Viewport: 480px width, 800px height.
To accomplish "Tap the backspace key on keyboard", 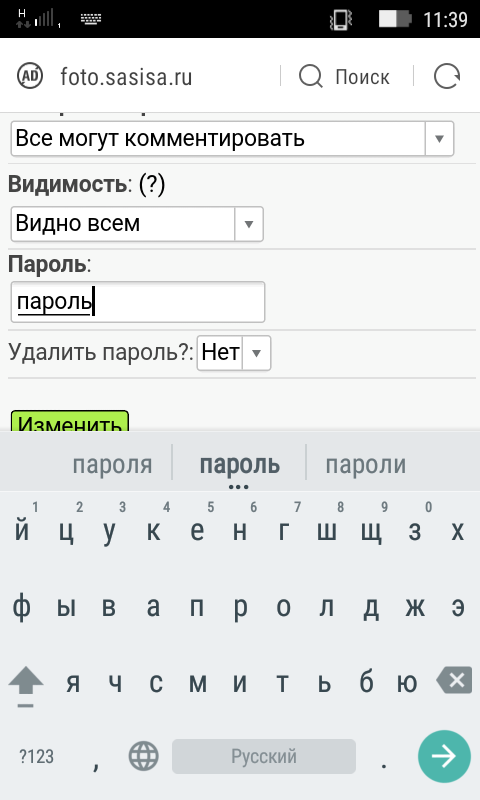I will tap(454, 680).
